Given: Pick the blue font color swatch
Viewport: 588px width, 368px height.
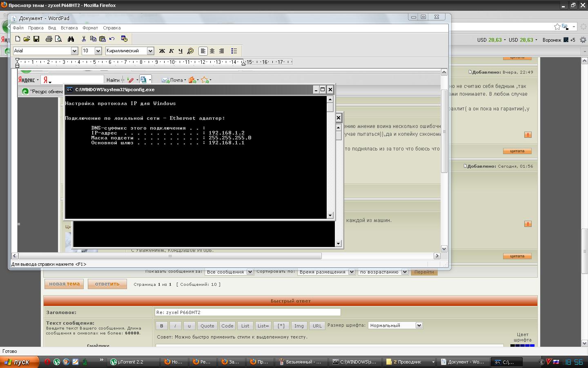Looking at the screenshot, I should coord(532,346).
